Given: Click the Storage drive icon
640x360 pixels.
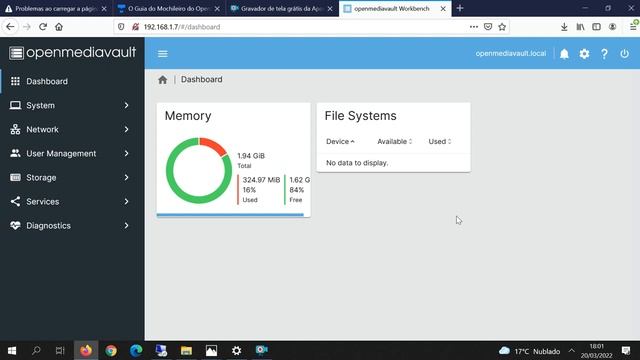Looking at the screenshot, I should [15, 177].
